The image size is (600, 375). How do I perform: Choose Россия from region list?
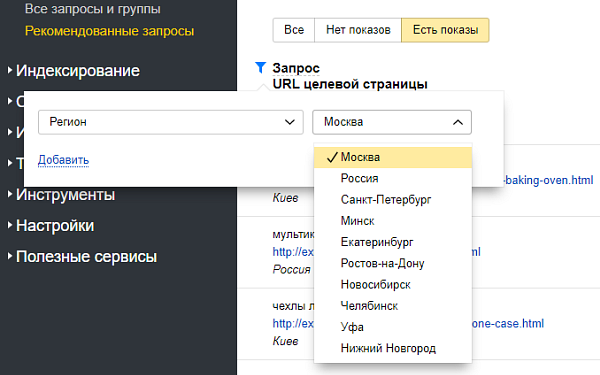(x=393, y=178)
